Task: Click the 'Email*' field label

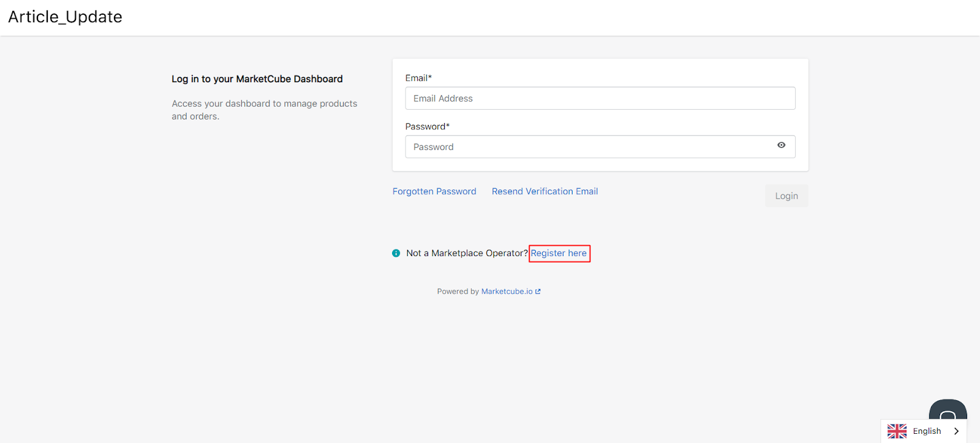Action: pyautogui.click(x=418, y=78)
